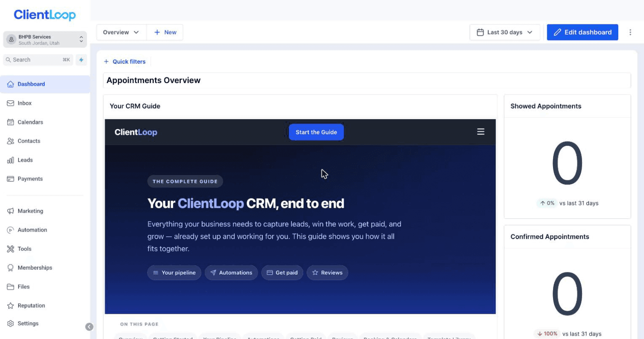
Task: Click the Confirmed Appointments card title
Action: tap(550, 237)
